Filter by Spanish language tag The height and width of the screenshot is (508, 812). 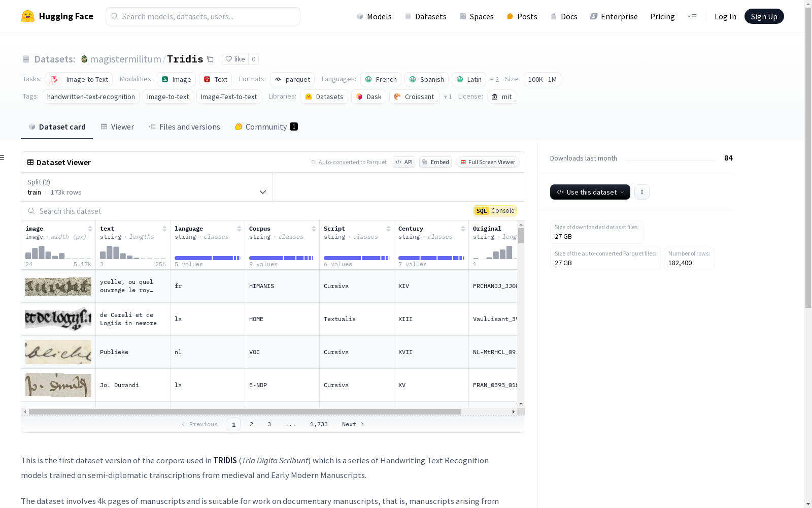[x=426, y=79]
